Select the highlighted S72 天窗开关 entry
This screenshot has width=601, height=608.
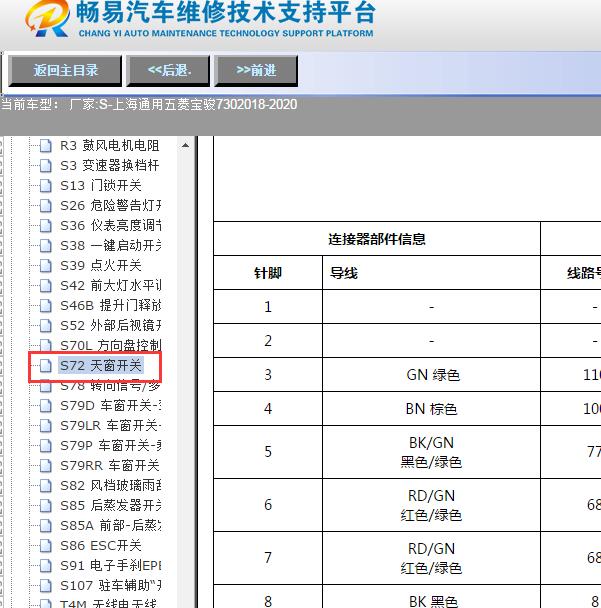(x=101, y=366)
